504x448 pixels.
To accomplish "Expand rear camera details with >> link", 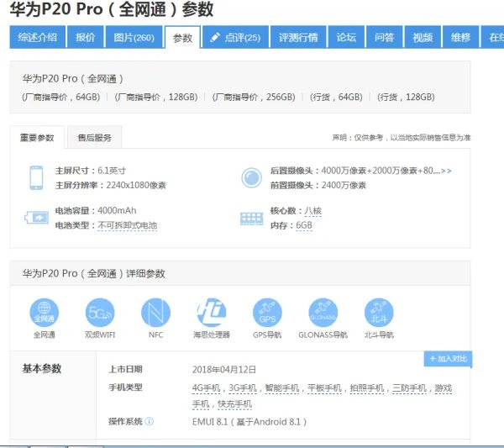I will coord(447,171).
